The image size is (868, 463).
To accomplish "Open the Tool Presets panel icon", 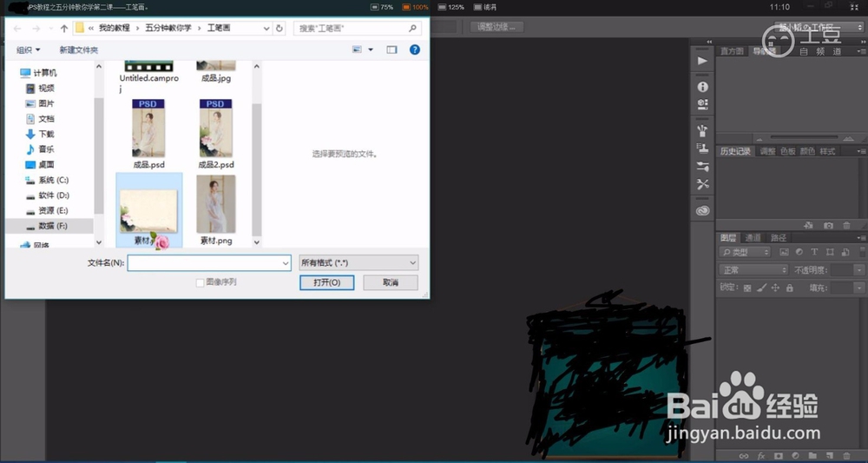I will point(702,184).
